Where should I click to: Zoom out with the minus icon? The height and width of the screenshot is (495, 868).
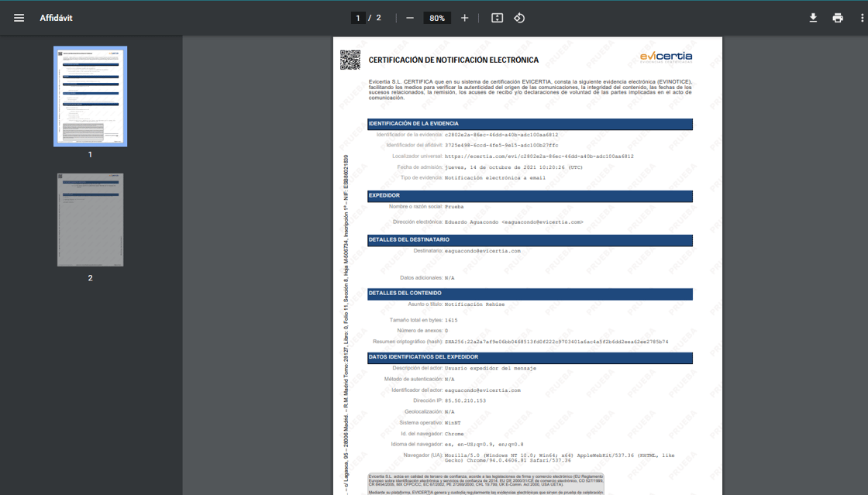(x=410, y=18)
